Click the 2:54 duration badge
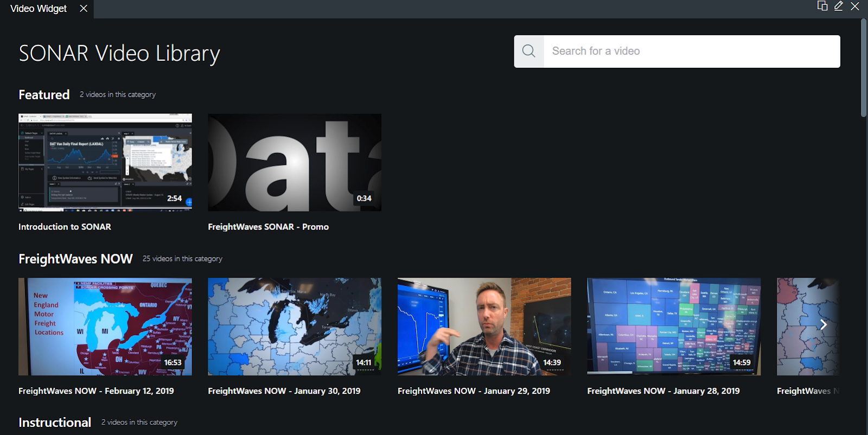This screenshot has width=868, height=435. (174, 199)
